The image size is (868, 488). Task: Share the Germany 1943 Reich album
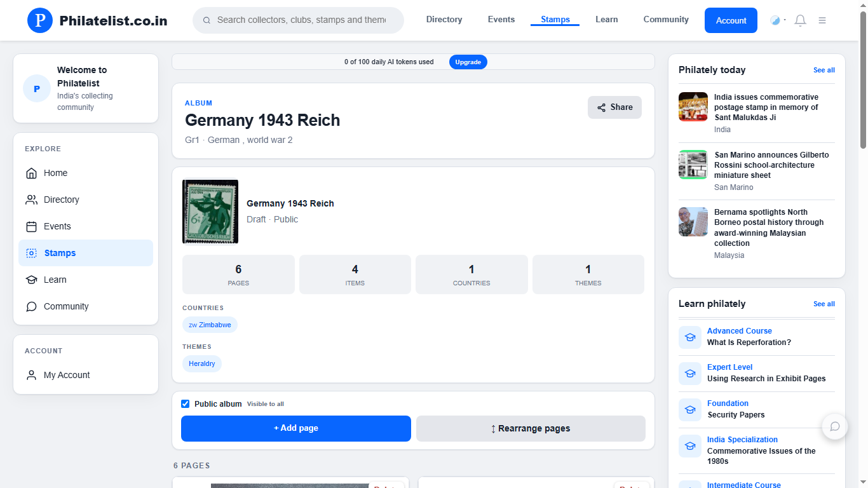point(614,107)
